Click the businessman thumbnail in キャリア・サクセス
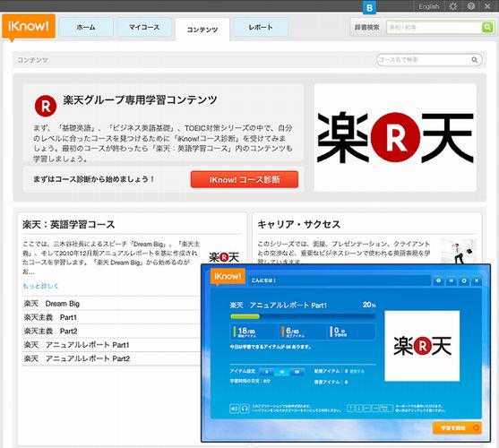Image resolution: width=499 pixels, height=448 pixels. tap(459, 252)
